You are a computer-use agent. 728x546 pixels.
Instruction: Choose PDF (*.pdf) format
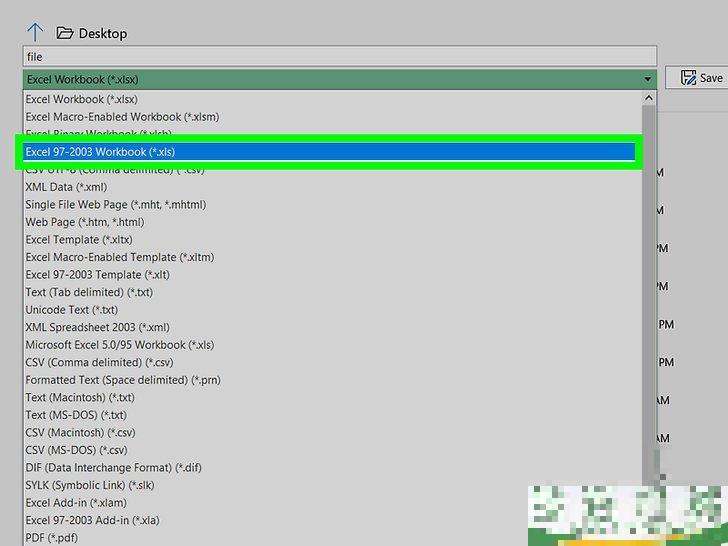tap(52, 537)
